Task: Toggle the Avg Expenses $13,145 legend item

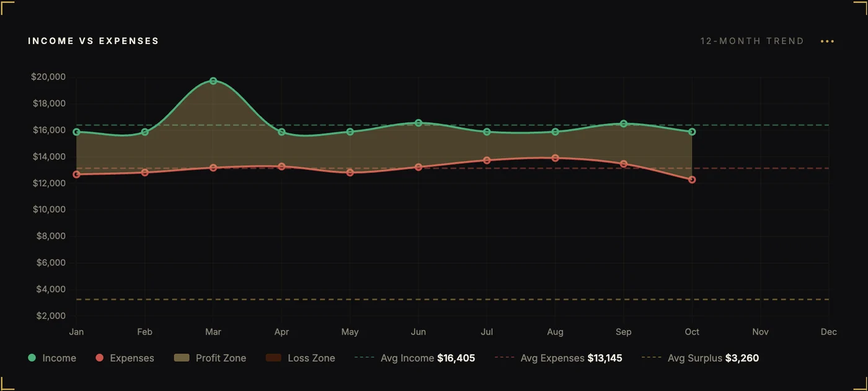Action: point(559,358)
